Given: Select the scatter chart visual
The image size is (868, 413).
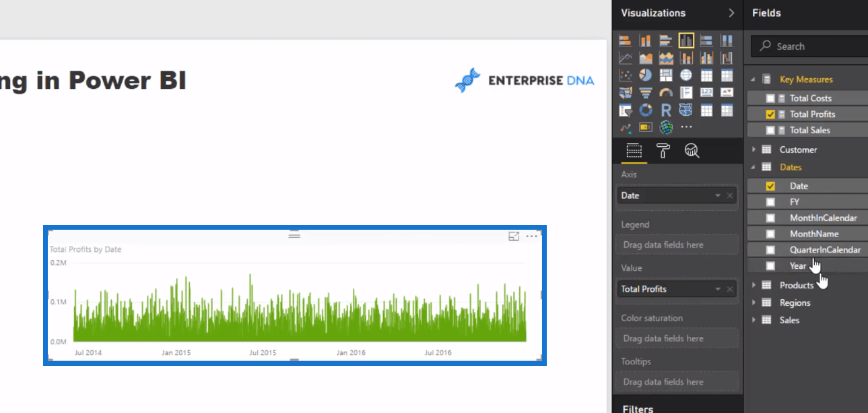Looking at the screenshot, I should (626, 75).
